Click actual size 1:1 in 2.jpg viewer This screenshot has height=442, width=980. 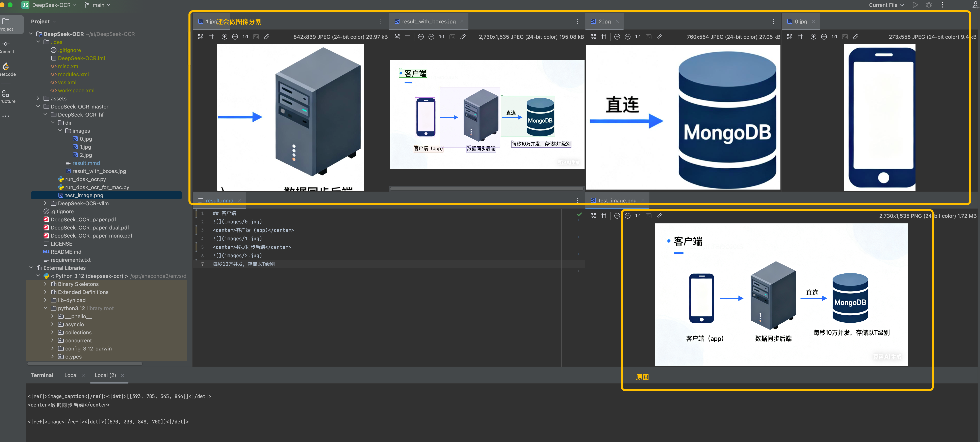pos(638,37)
